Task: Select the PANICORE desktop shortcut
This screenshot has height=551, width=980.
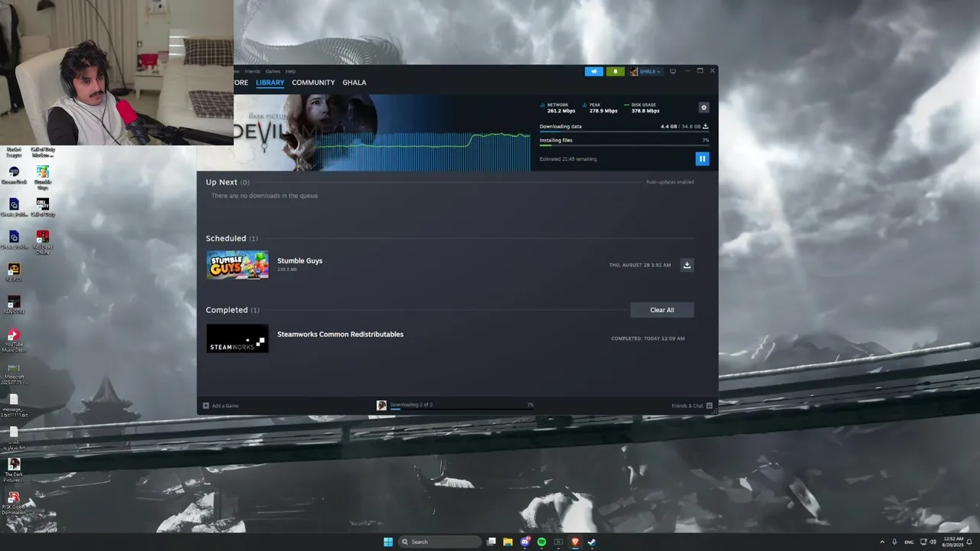Action: point(14,305)
